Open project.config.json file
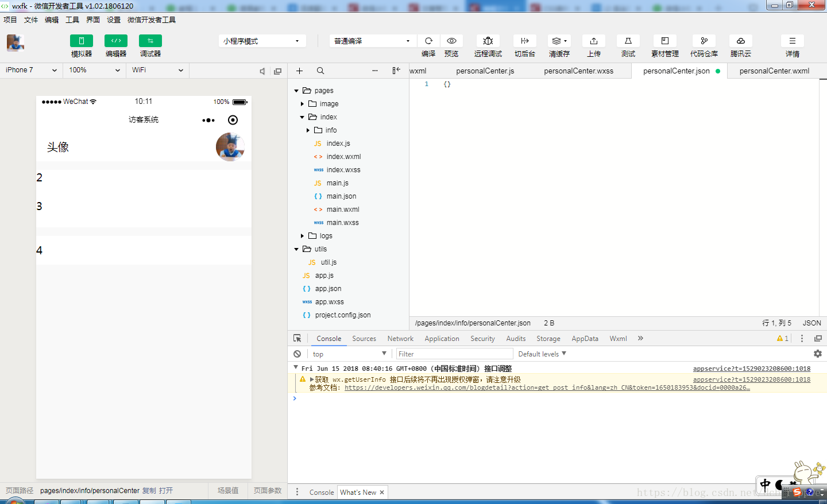Viewport: 827px width, 504px height. pos(343,315)
